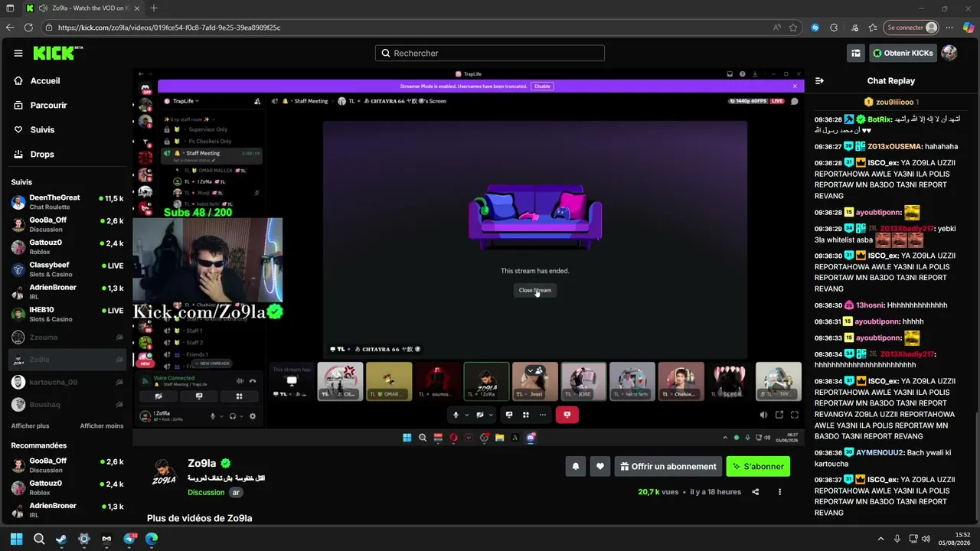Image resolution: width=980 pixels, height=551 pixels.
Task: Go back to previous page
Action: [x=10, y=28]
